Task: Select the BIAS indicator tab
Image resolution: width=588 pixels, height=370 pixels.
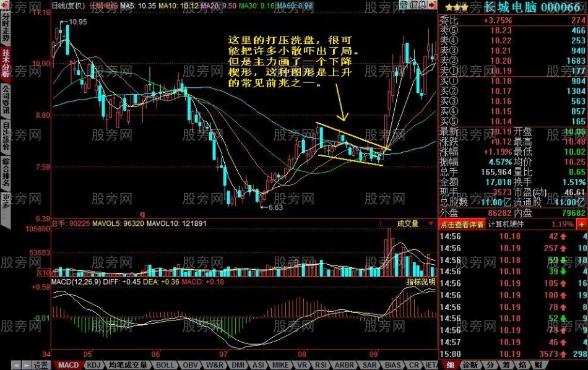Action: [392, 365]
